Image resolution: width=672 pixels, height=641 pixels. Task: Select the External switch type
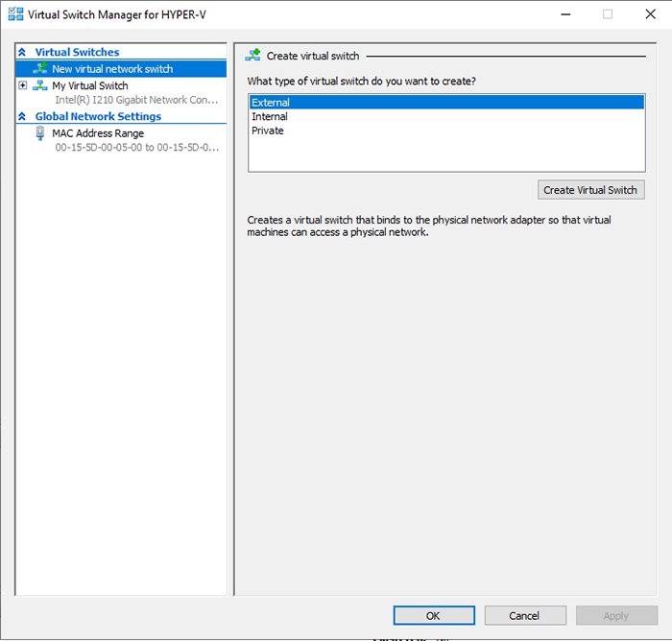271,103
